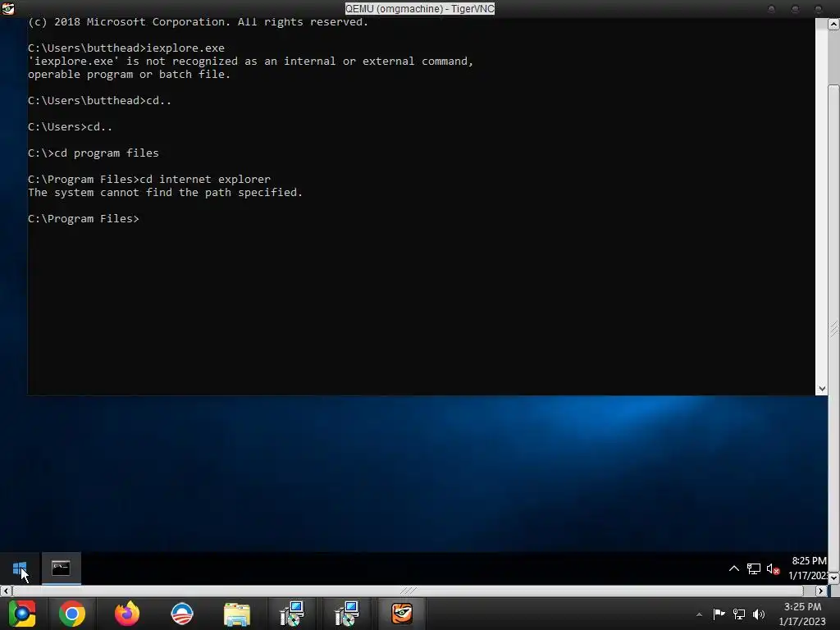840x630 pixels.
Task: Open the volume speaker in the host tray
Action: (759, 614)
